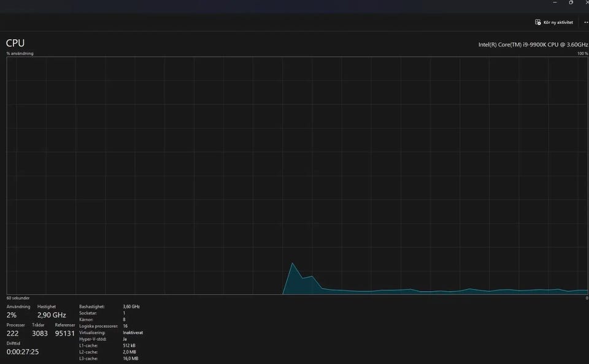
Task: Open the three-dot more options menu
Action: coord(586,22)
